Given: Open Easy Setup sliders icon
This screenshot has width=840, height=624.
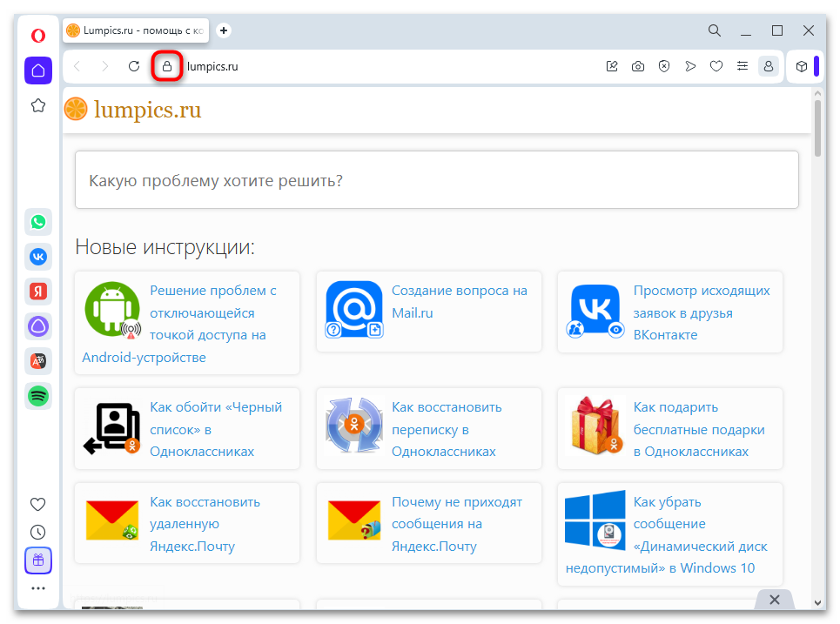Looking at the screenshot, I should pyautogui.click(x=742, y=66).
